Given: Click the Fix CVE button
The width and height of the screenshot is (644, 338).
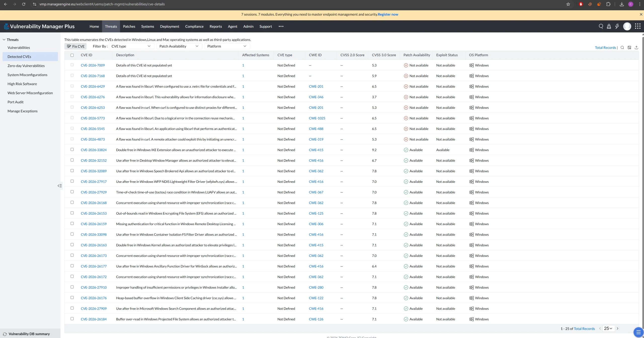Looking at the screenshot, I should point(75,46).
